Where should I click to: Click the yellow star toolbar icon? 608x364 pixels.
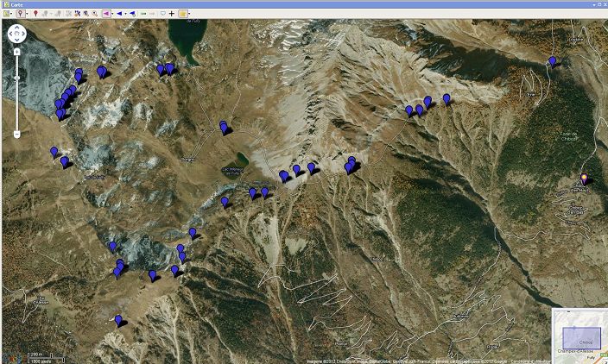[x=183, y=14]
